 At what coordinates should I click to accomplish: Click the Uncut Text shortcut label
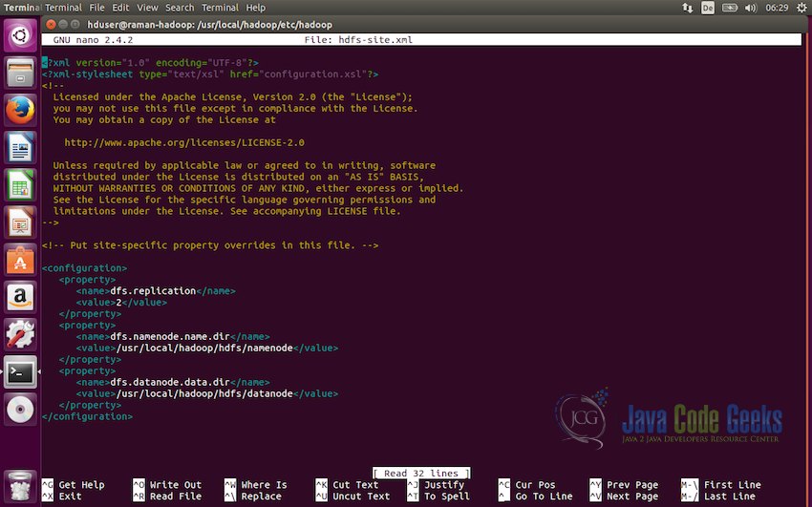[361, 496]
